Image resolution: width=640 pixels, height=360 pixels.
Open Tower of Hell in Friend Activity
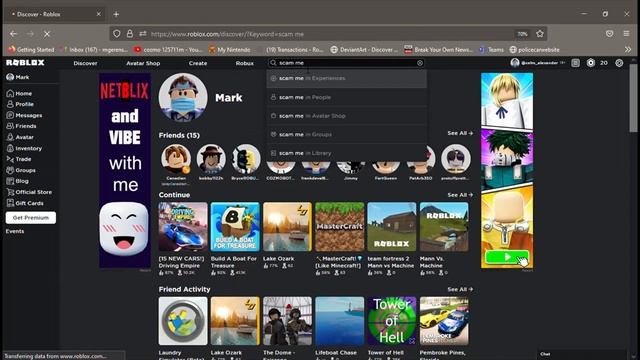tap(391, 321)
